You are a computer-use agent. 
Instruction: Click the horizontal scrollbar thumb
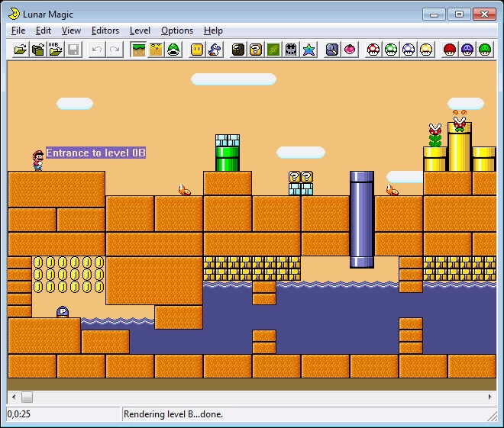point(27,397)
